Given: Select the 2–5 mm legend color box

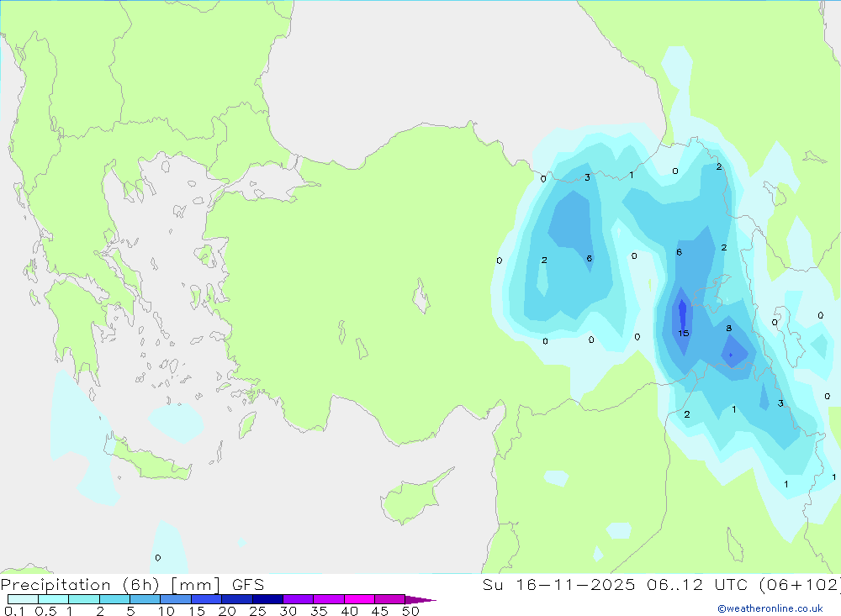Looking at the screenshot, I should (x=114, y=599).
